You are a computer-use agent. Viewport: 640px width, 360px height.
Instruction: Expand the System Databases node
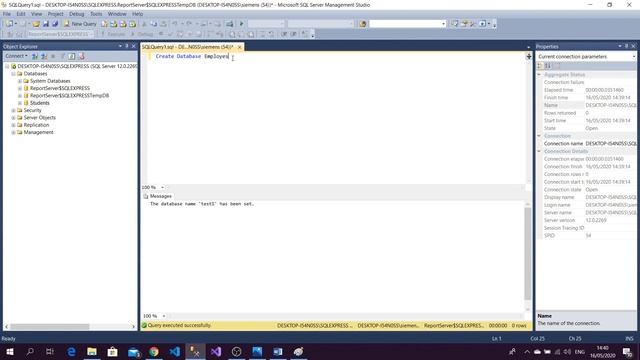click(x=20, y=81)
